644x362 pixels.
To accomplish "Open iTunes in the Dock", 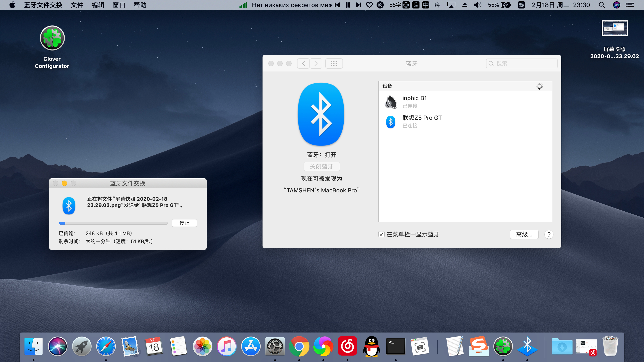I will (227, 346).
